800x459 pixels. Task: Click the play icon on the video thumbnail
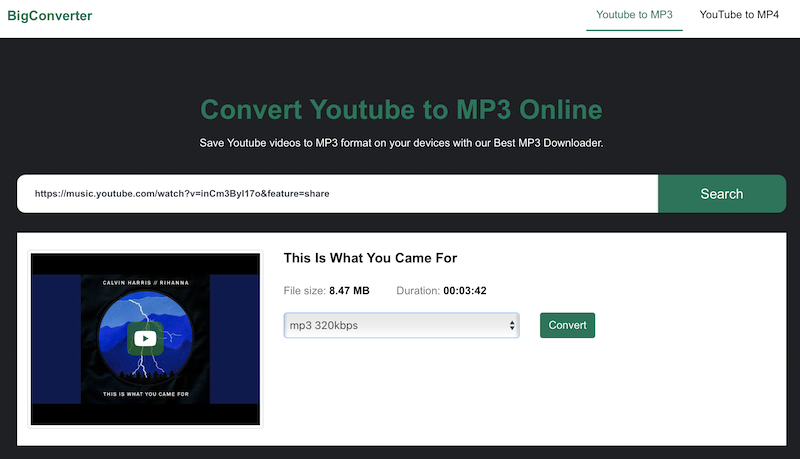[x=146, y=339]
